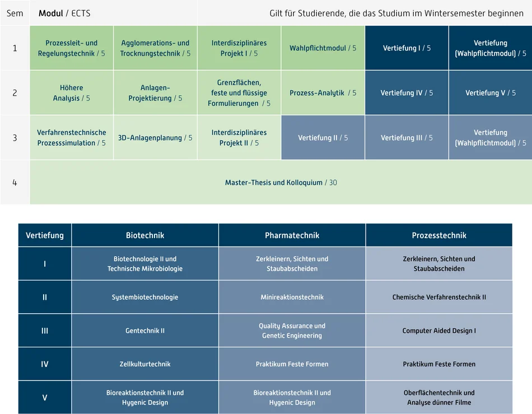This screenshot has height=414, width=532.
Task: Click the 'Vertiefung III / 5' cell
Action: point(407,137)
